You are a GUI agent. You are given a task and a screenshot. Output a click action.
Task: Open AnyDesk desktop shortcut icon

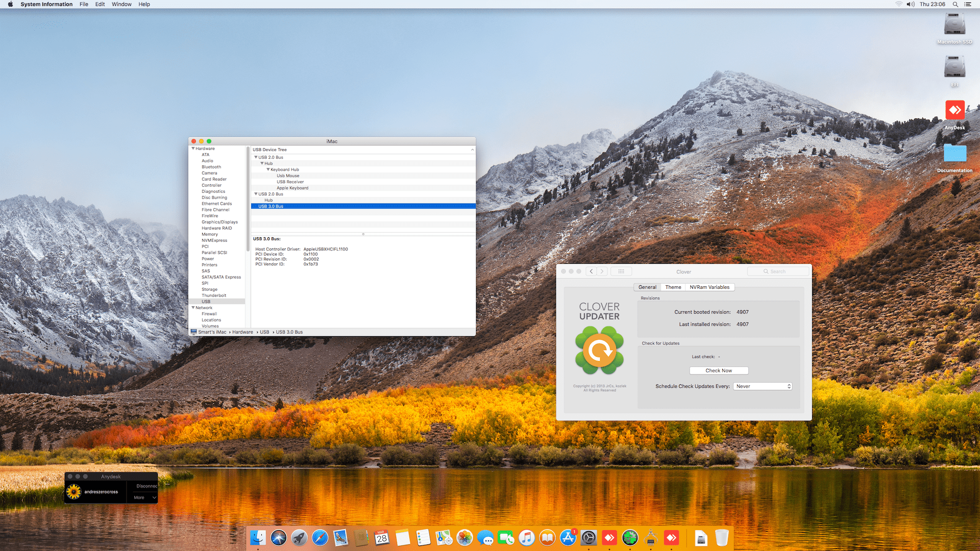(954, 110)
